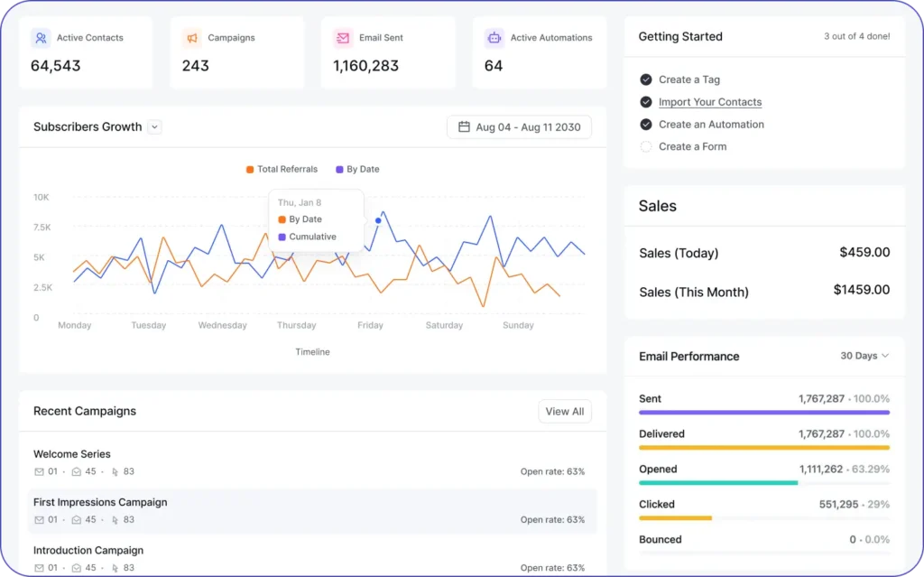This screenshot has height=577, width=924.
Task: Click Introduction Campaign opened mail icon
Action: pyautogui.click(x=76, y=568)
